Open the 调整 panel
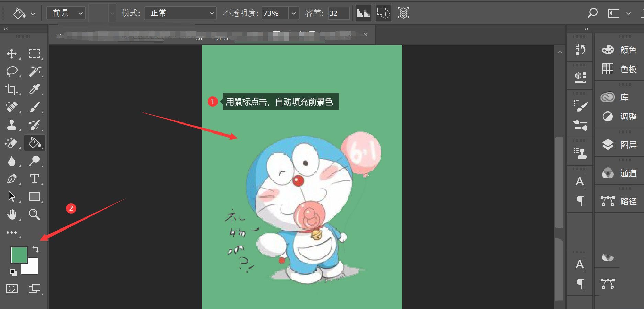644x309 pixels. click(x=619, y=117)
